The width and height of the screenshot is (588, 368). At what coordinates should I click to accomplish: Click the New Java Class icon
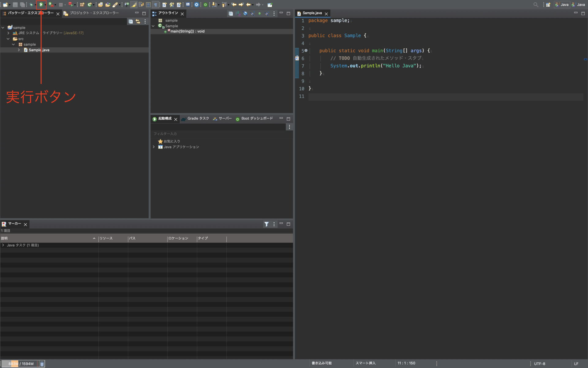click(x=89, y=5)
